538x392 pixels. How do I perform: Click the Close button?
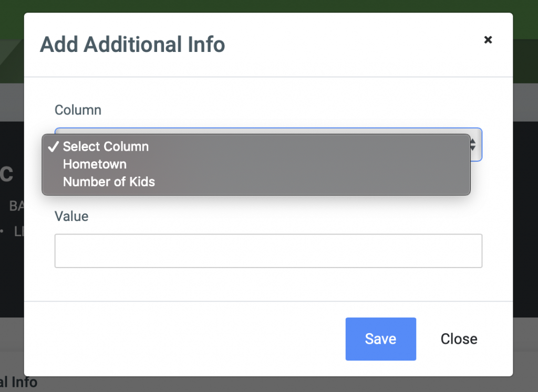(459, 339)
